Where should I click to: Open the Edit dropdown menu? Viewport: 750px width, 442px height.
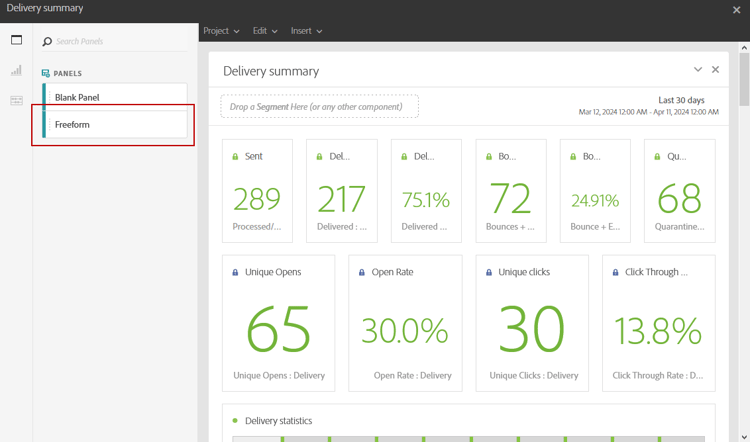[265, 31]
